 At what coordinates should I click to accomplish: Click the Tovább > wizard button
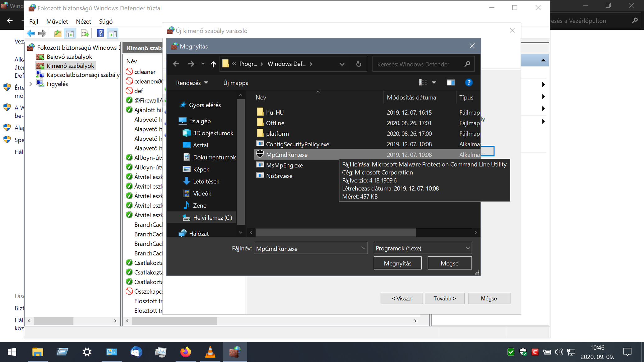point(445,298)
